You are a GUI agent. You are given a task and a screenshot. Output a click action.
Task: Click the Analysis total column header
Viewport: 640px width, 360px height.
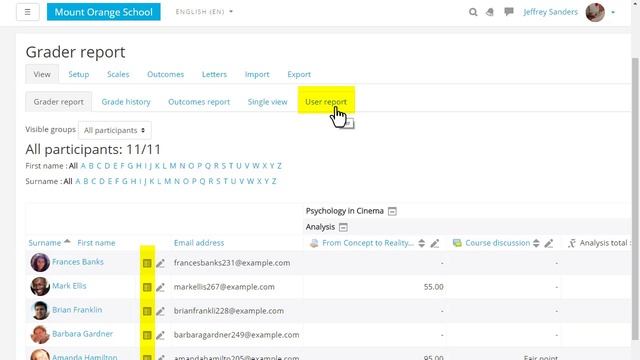(x=604, y=243)
